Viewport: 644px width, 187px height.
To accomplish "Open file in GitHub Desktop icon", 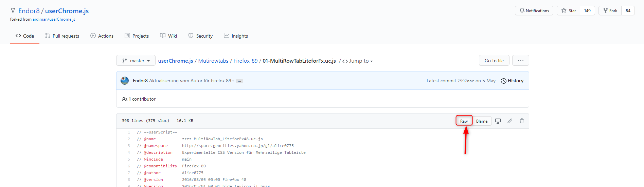I will pos(498,121).
